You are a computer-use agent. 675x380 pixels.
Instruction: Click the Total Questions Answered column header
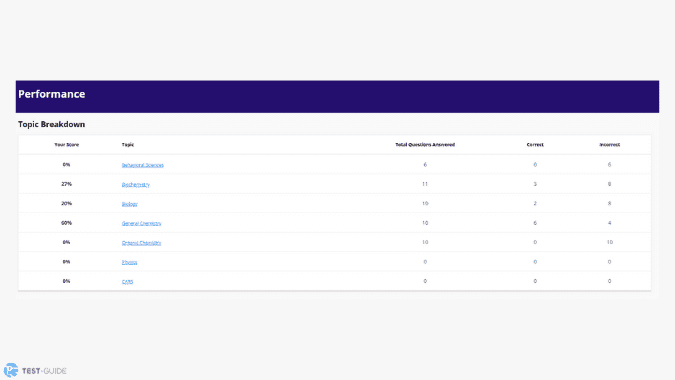[425, 145]
